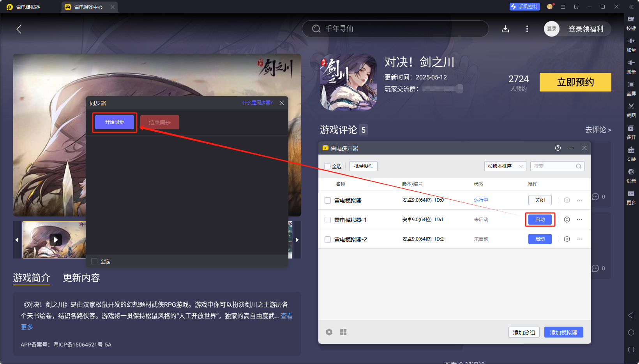Close the 同步器 dialog
639x364 pixels.
pos(282,103)
